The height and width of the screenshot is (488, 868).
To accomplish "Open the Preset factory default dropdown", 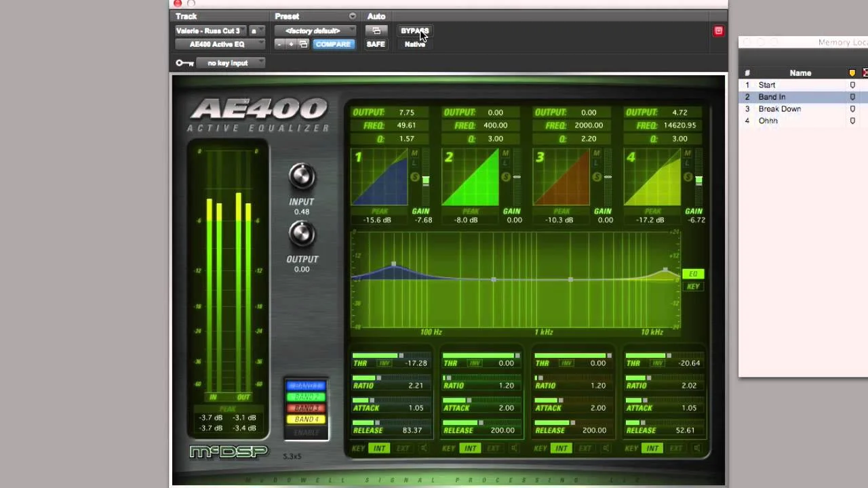I will (x=313, y=30).
